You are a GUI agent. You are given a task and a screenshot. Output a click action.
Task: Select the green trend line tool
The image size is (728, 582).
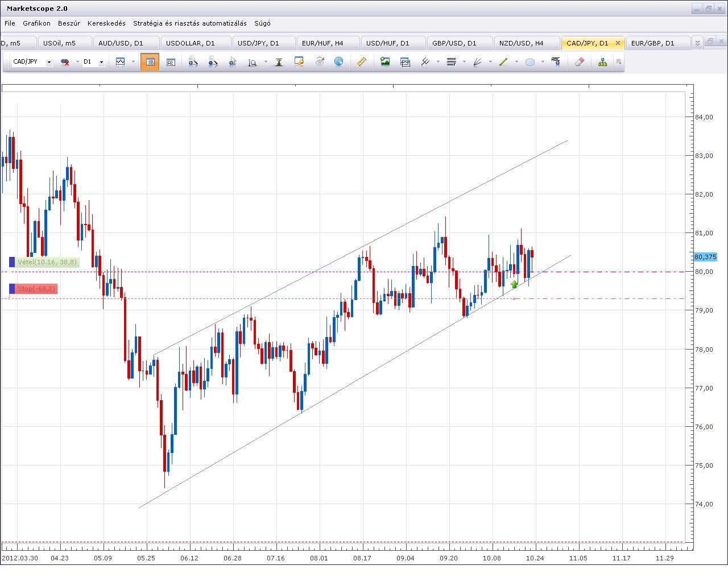tap(503, 62)
